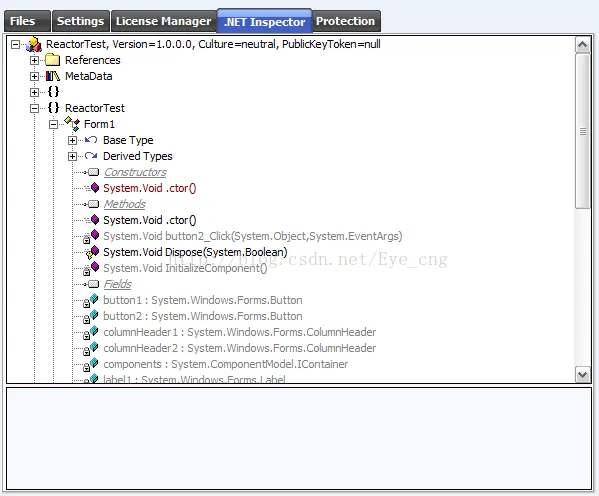
Task: Switch to the Protection tab
Action: [346, 21]
